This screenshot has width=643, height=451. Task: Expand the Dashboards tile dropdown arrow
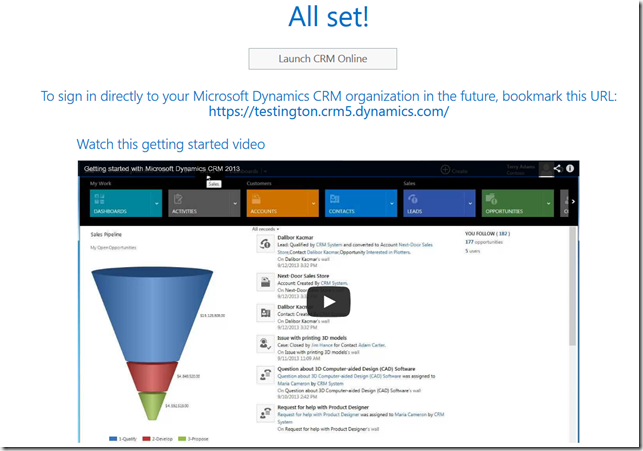pyautogui.click(x=157, y=203)
